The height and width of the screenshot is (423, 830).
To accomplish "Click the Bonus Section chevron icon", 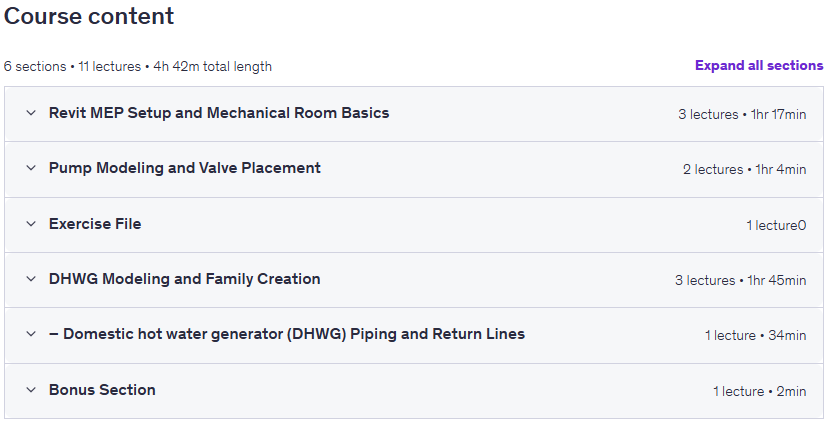I will point(31,390).
